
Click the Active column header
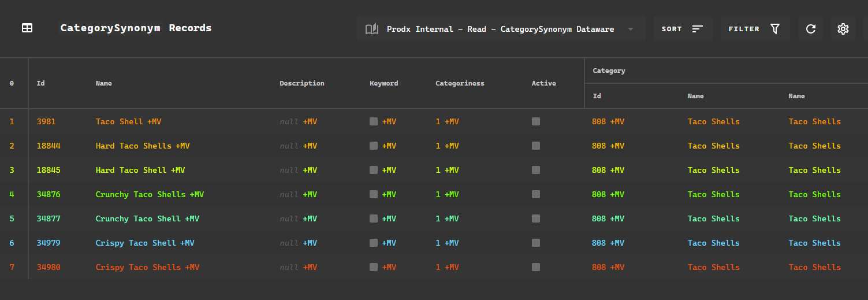tap(544, 83)
